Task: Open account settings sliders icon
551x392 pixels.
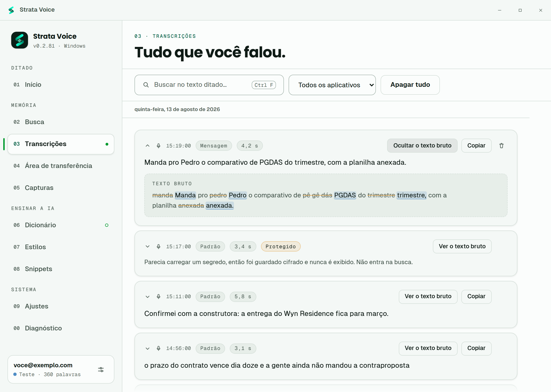Action: 101,370
